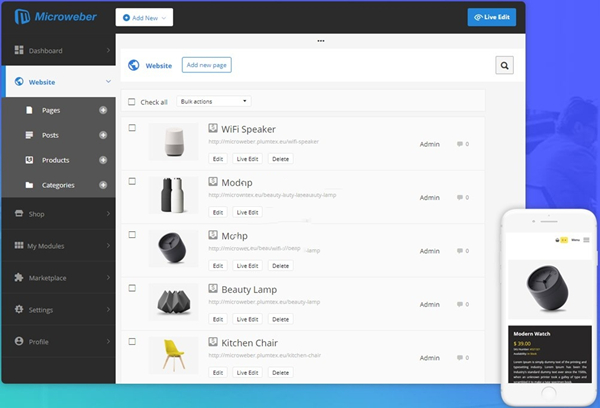This screenshot has height=408, width=600.
Task: Tick the Kitchen Chair row checkbox
Action: [131, 341]
